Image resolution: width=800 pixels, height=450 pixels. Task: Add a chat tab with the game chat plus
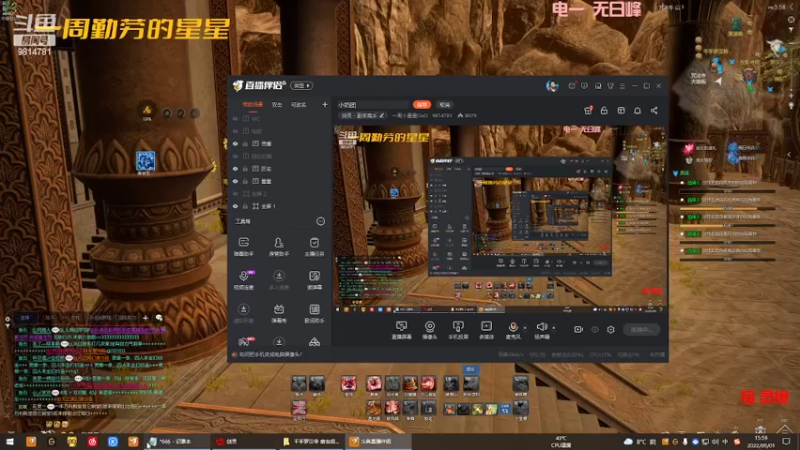[x=145, y=317]
